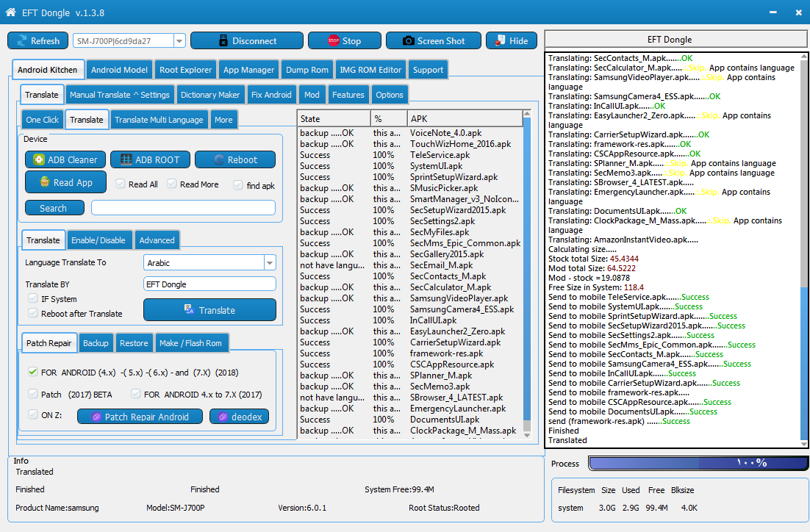
Task: Select the Manual Translate ^ Settings tab
Action: tap(119, 95)
